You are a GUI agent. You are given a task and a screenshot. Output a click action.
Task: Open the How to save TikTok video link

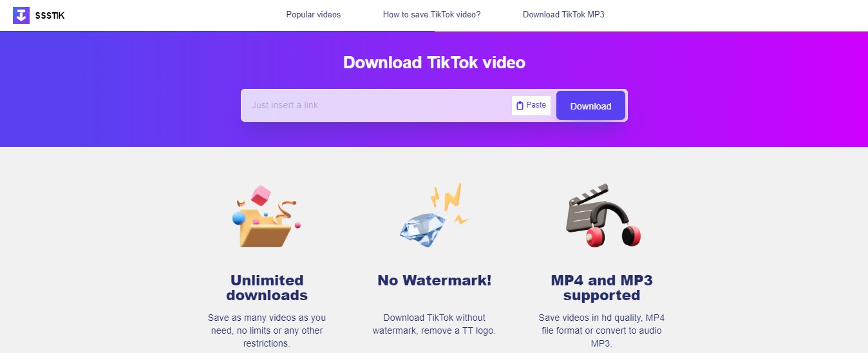(431, 14)
